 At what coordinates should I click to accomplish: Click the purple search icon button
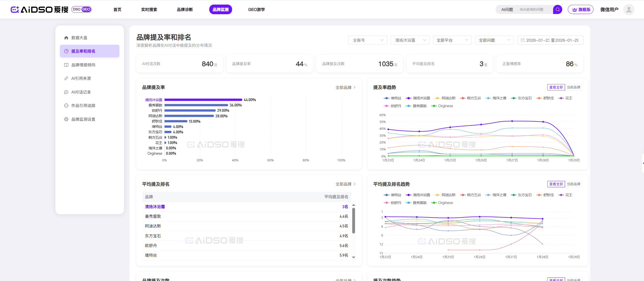[557, 9]
